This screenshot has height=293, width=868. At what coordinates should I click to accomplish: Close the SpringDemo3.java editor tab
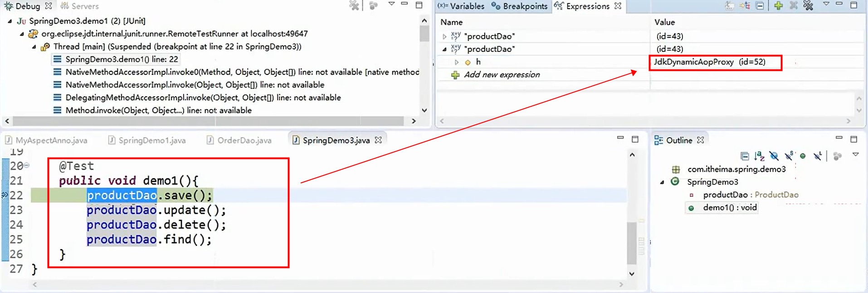tap(378, 140)
